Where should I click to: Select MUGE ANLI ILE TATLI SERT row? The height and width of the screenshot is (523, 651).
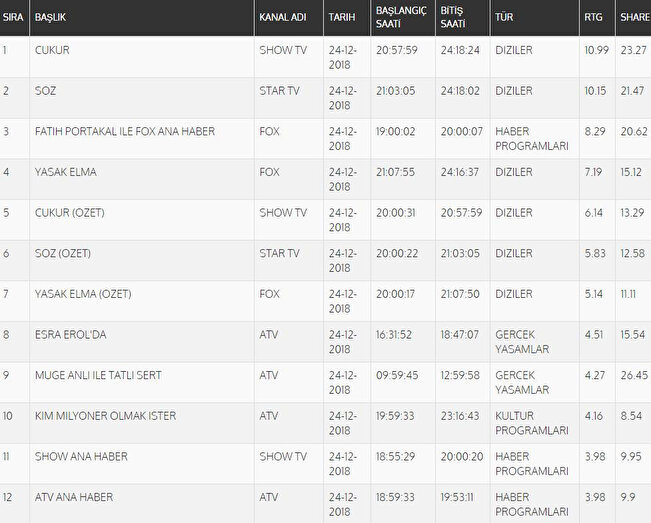tap(98, 375)
